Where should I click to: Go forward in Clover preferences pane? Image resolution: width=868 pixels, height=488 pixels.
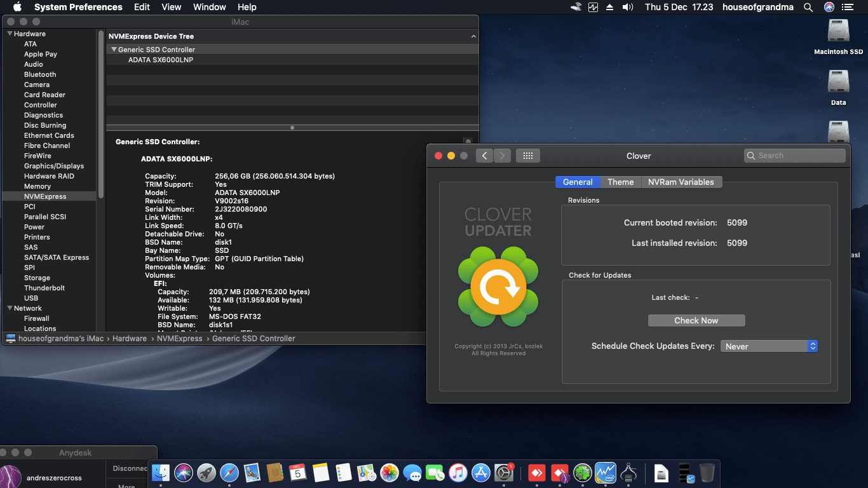pos(502,156)
